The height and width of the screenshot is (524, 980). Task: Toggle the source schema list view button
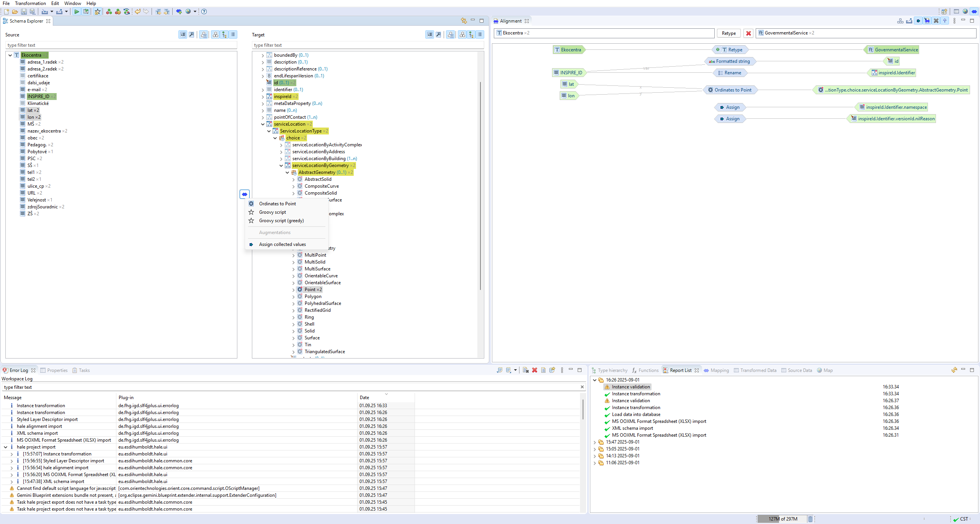pyautogui.click(x=233, y=34)
